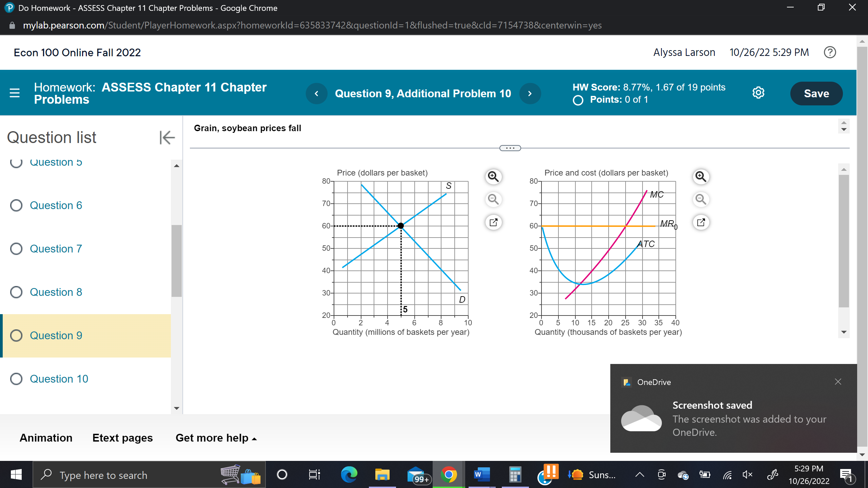This screenshot has height=488, width=868.
Task: Open the homework settings gear
Action: point(758,93)
